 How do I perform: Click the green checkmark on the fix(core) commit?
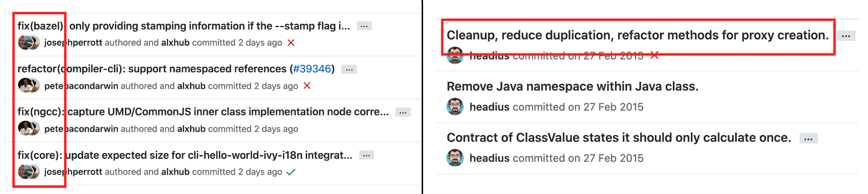click(x=291, y=172)
